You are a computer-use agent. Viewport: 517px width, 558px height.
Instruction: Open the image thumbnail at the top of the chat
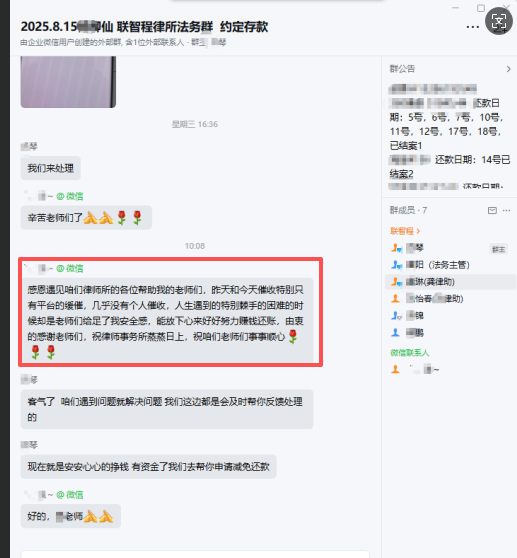click(68, 82)
